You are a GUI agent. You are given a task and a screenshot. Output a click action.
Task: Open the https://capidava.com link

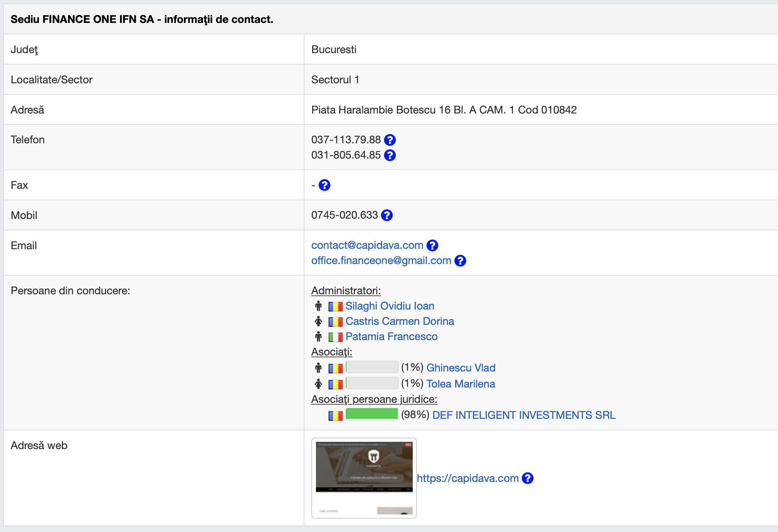(x=467, y=478)
